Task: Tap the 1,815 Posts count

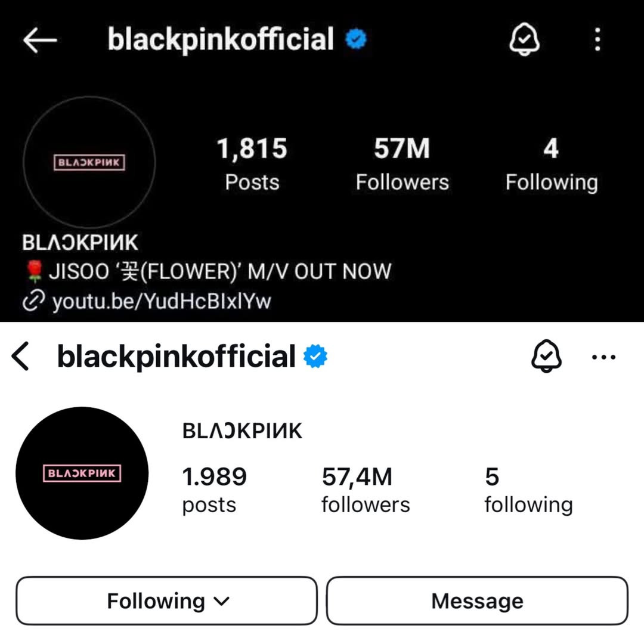Action: click(252, 165)
